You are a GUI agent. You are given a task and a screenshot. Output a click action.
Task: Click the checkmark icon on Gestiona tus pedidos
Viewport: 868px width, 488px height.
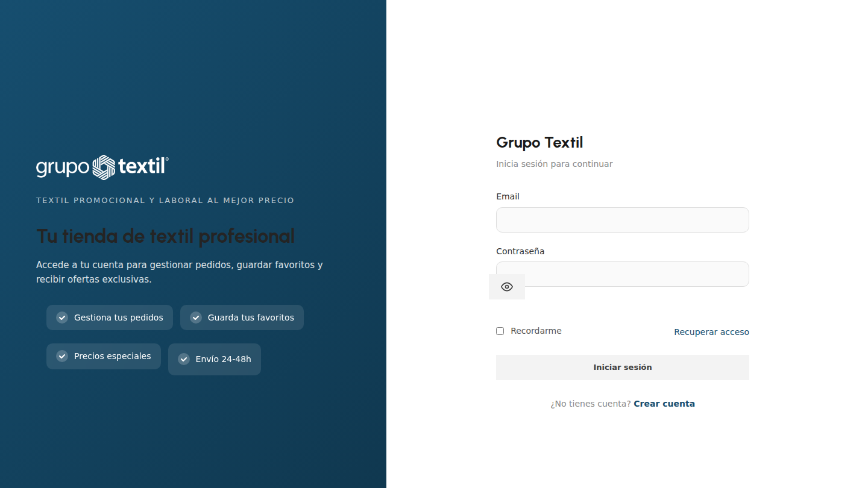click(x=61, y=317)
